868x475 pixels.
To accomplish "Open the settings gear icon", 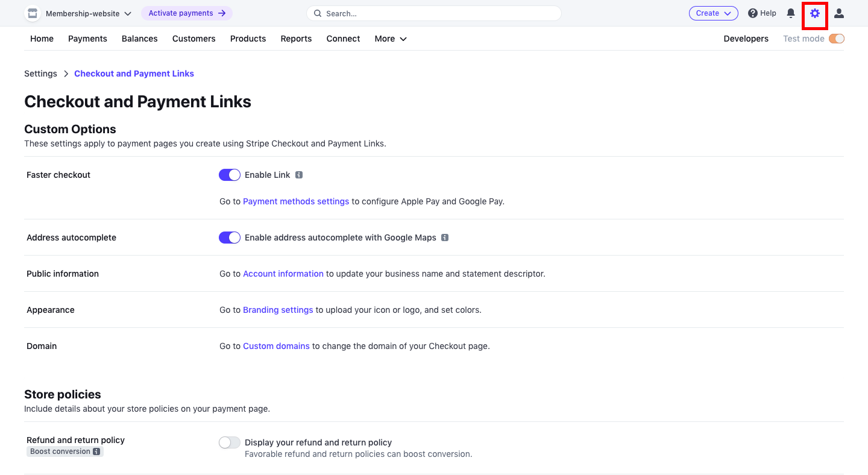I will point(815,13).
